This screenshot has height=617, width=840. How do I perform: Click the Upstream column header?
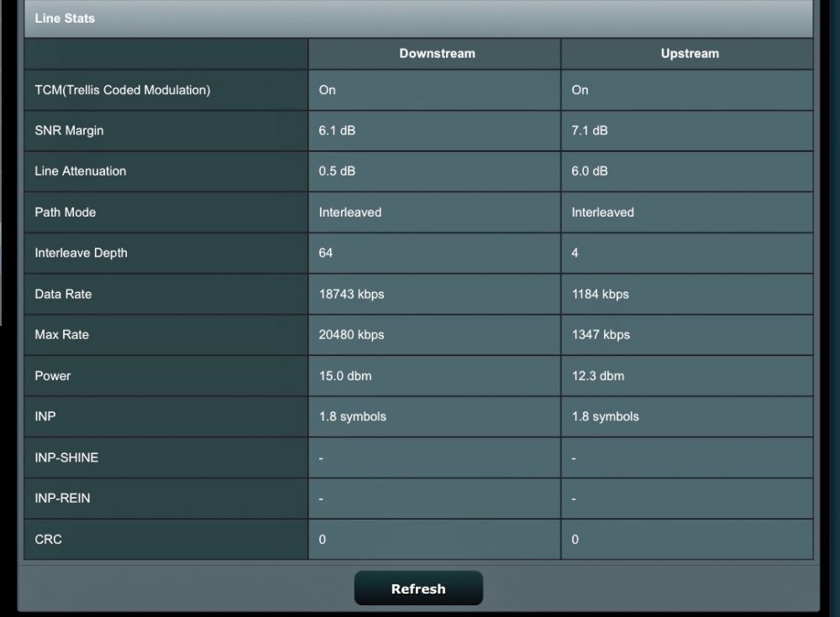pyautogui.click(x=690, y=54)
